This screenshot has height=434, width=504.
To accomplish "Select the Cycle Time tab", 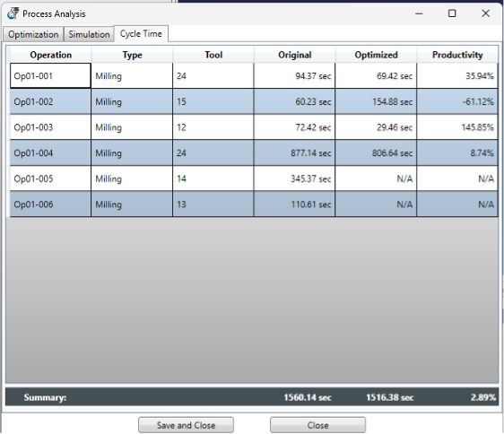I will tap(141, 34).
